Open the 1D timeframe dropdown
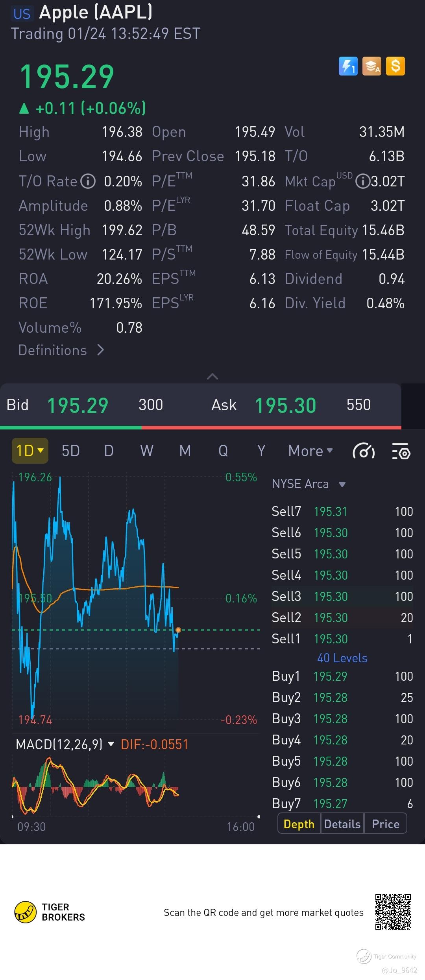The height and width of the screenshot is (980, 425). pyautogui.click(x=30, y=451)
